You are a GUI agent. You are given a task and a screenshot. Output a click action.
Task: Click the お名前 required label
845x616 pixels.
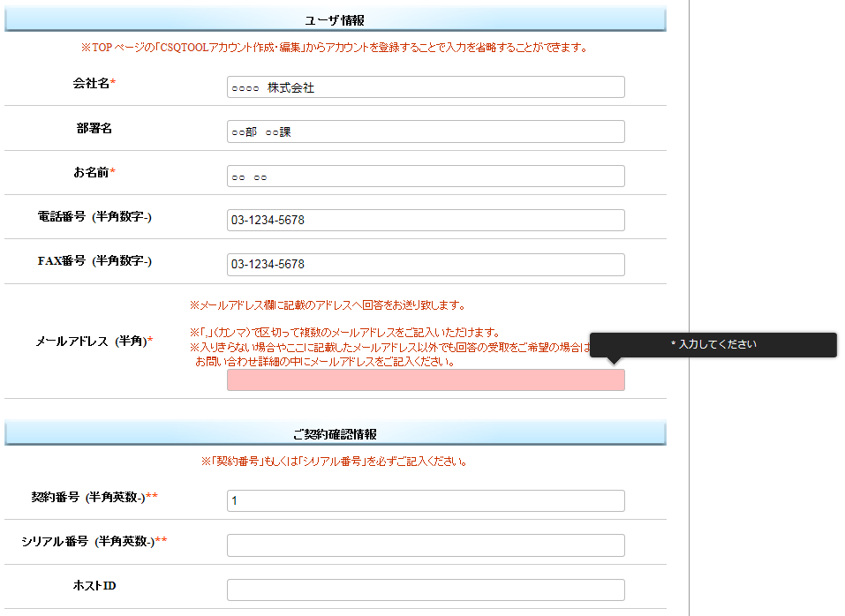pos(94,173)
